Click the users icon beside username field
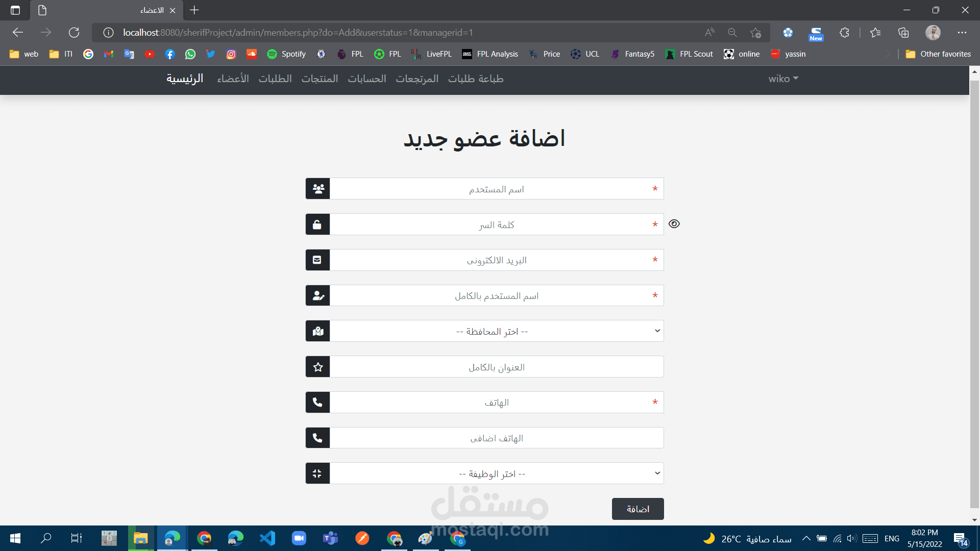The width and height of the screenshot is (980, 551). pyautogui.click(x=318, y=189)
